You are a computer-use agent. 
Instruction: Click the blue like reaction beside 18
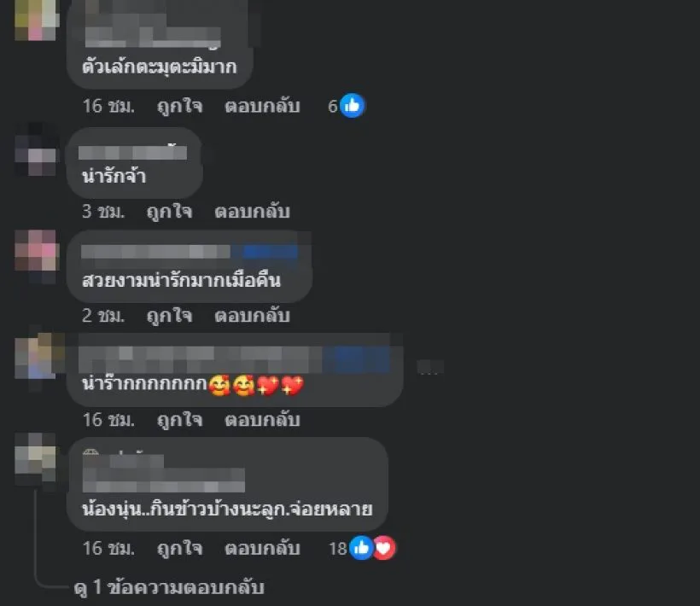[x=361, y=548]
